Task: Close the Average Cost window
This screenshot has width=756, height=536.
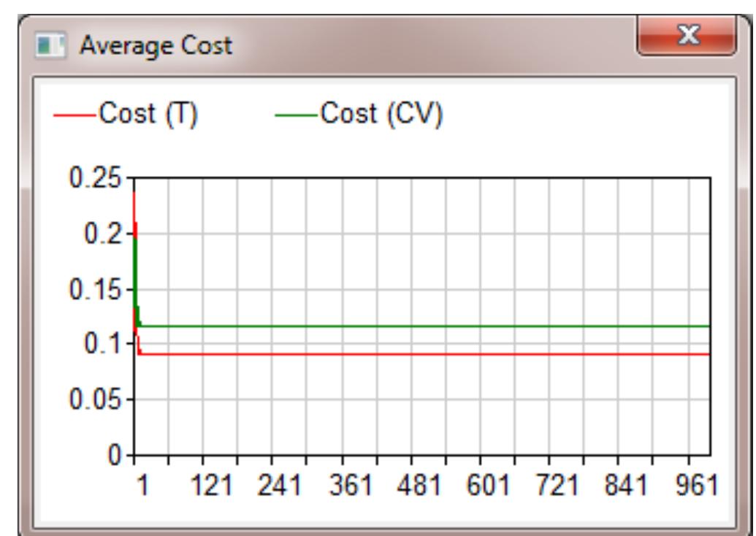Action: click(x=687, y=35)
